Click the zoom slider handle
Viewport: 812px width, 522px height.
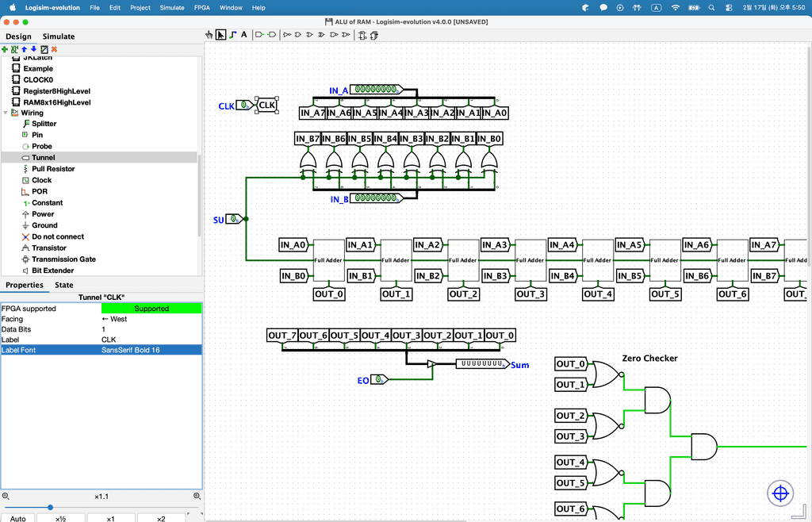tap(50, 507)
